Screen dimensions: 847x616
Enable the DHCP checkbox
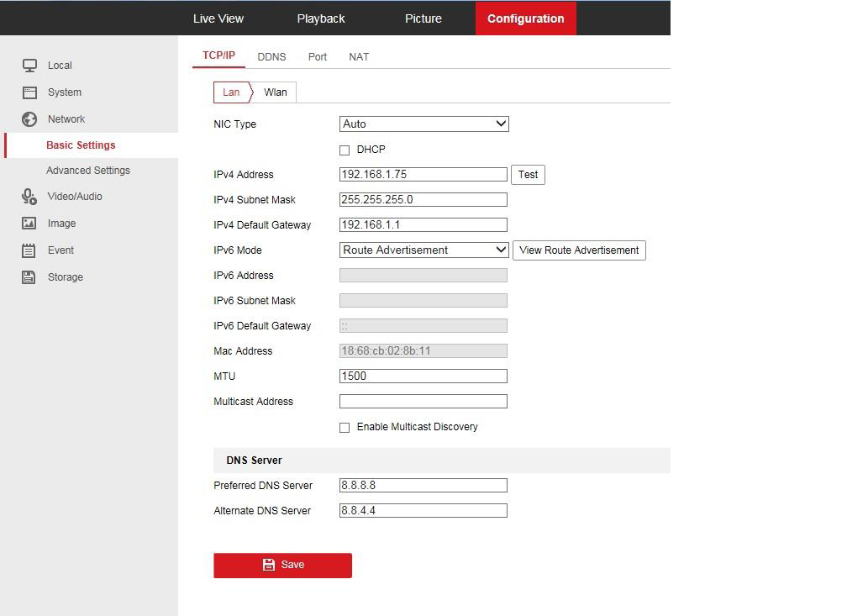345,150
